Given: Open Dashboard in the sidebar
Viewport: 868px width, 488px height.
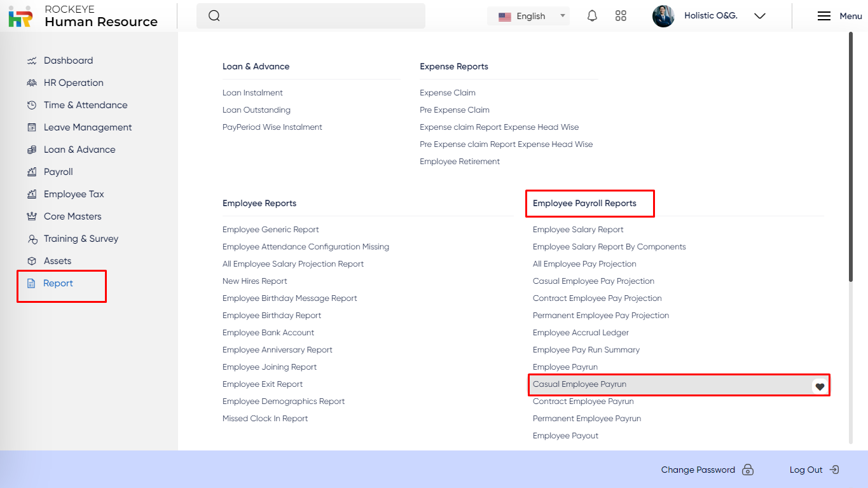Looking at the screenshot, I should (x=68, y=60).
